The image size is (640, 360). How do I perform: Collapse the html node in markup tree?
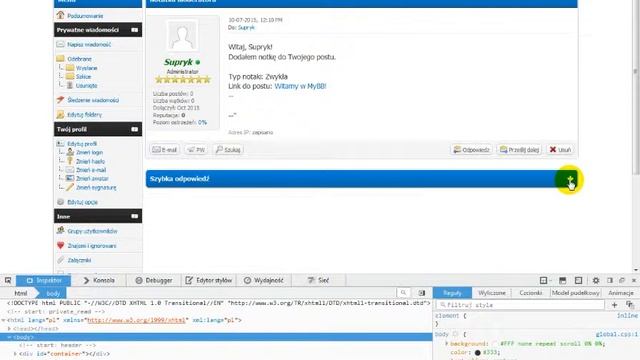point(4,320)
